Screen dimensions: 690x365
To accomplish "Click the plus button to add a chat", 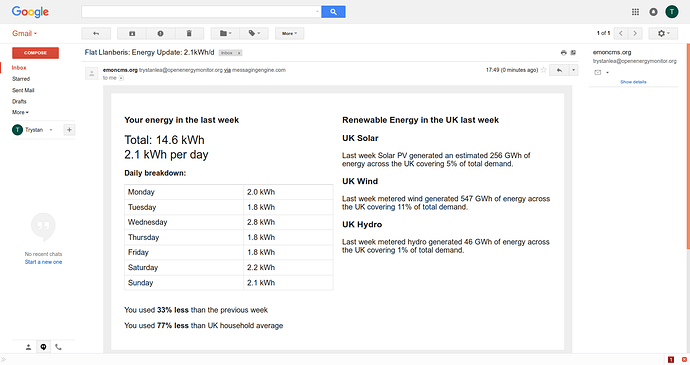I will (x=69, y=130).
